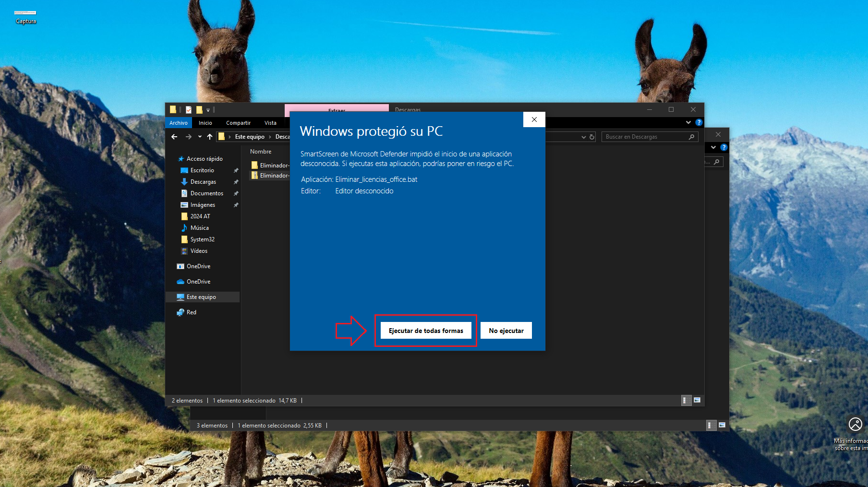The width and height of the screenshot is (868, 487).
Task: Close the SmartScreen warning dialog
Action: (534, 119)
